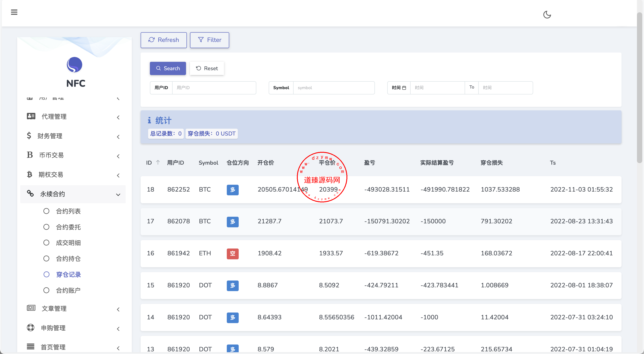Click the 统计 info icon

[x=149, y=120]
